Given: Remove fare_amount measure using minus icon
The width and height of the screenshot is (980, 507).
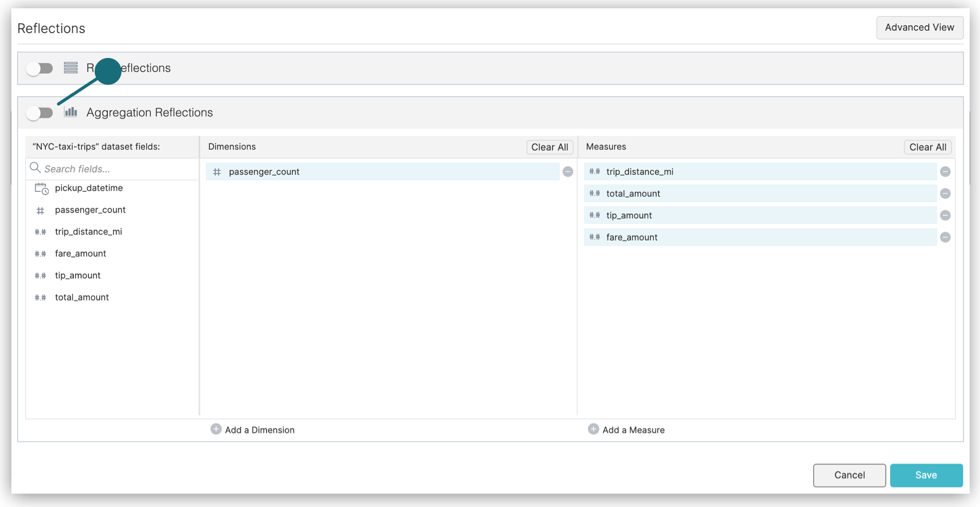Looking at the screenshot, I should [945, 237].
